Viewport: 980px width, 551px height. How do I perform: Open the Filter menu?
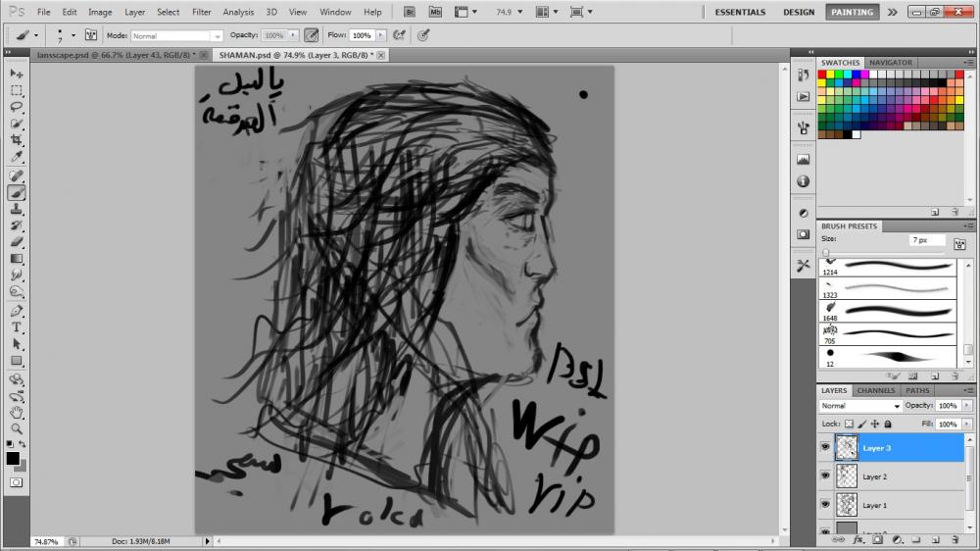(x=201, y=12)
